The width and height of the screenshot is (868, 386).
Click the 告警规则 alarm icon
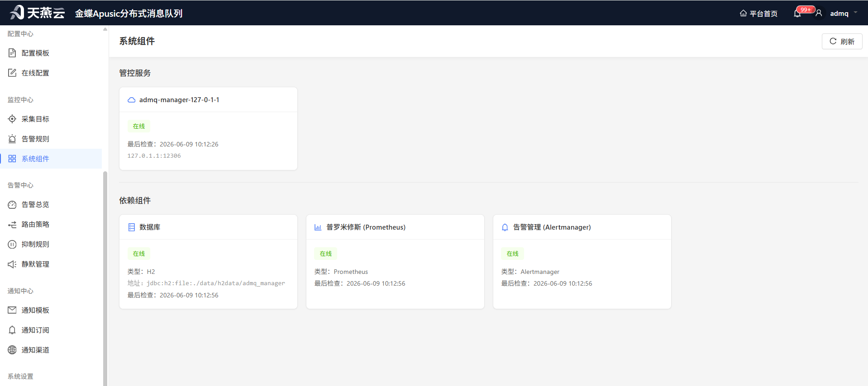12,139
